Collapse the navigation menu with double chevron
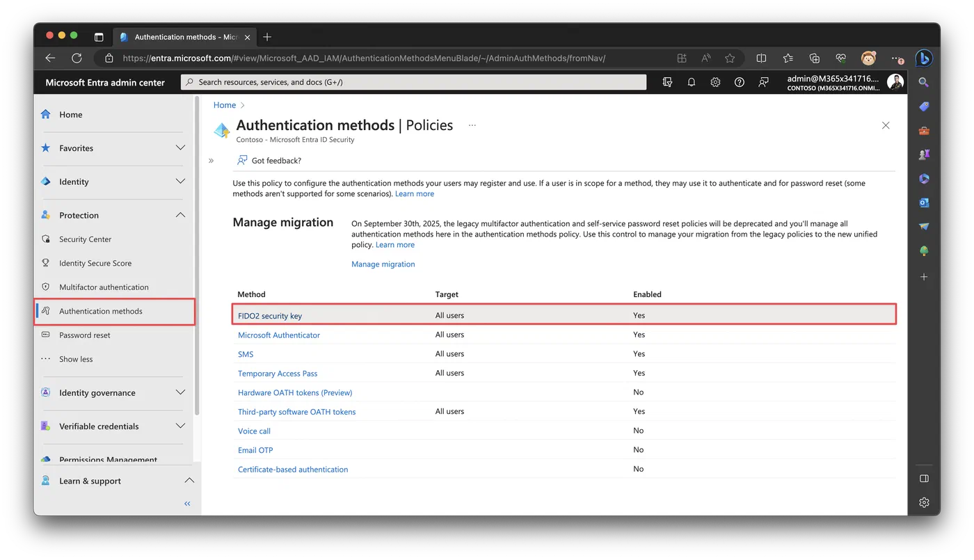This screenshot has width=974, height=560. pyautogui.click(x=187, y=504)
